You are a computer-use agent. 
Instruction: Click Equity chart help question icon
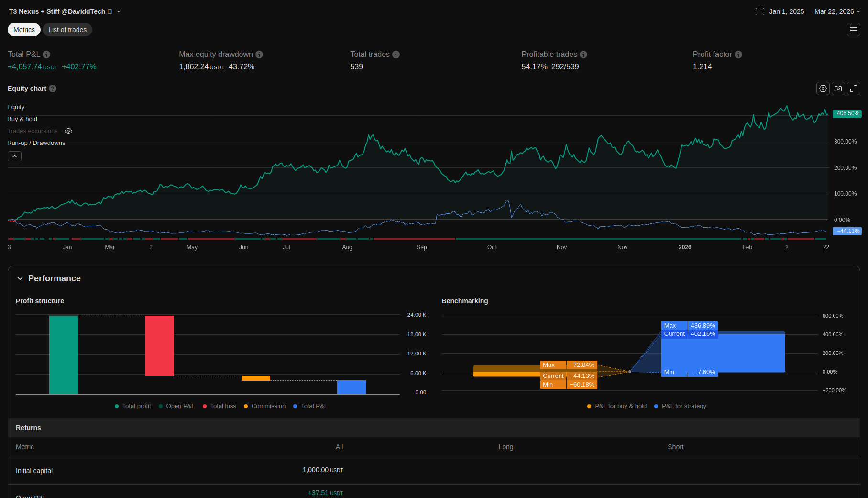pyautogui.click(x=53, y=89)
